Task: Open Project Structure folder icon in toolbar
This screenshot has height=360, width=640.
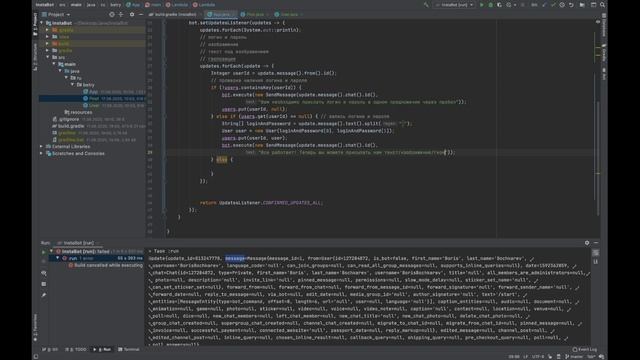Action: [x=582, y=5]
